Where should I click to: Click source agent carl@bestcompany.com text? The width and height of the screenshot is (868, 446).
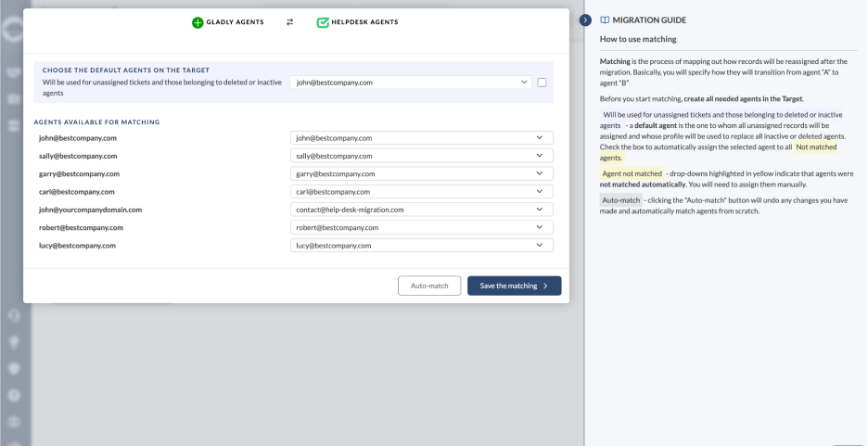(x=77, y=192)
